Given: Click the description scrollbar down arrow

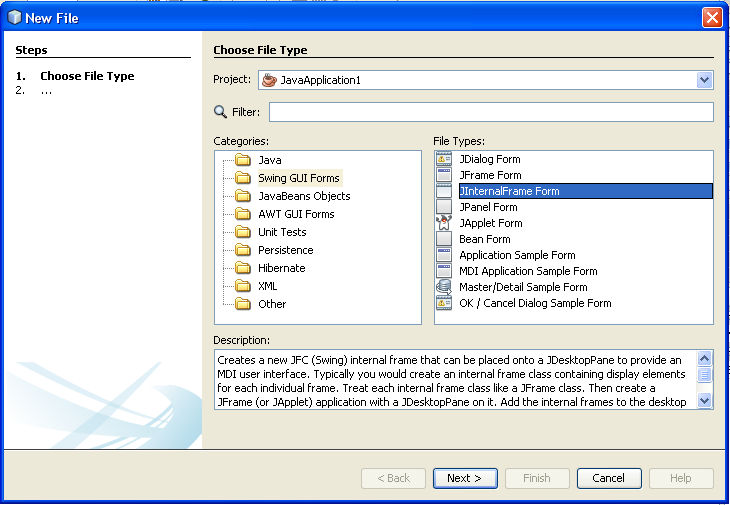Looking at the screenshot, I should point(704,399).
